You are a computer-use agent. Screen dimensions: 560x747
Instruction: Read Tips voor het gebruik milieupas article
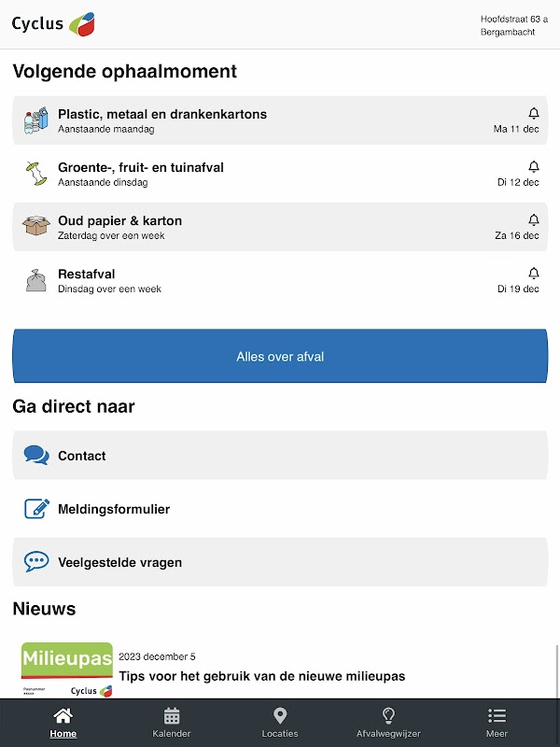point(262,676)
